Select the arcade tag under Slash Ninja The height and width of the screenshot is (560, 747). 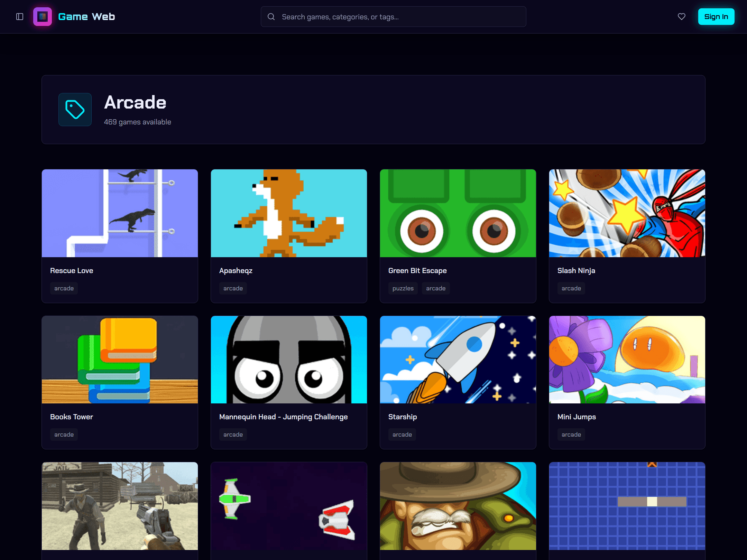click(x=571, y=288)
